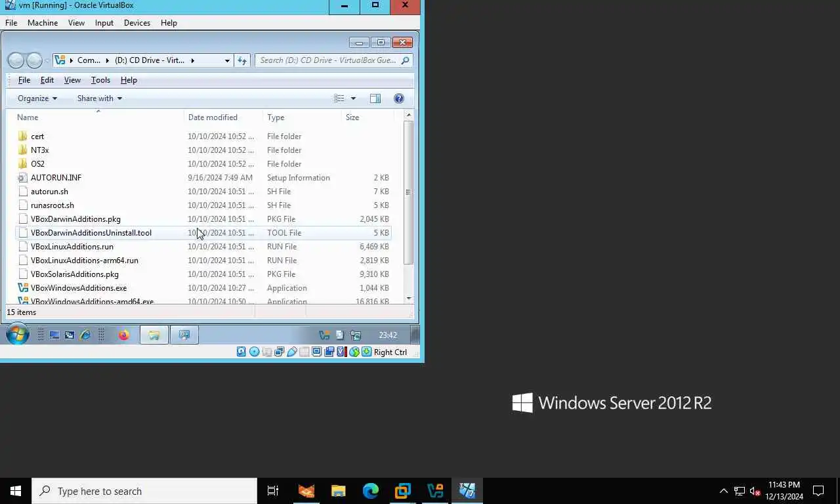Launch Internet Explorer from guest quick launch

pyautogui.click(x=85, y=335)
